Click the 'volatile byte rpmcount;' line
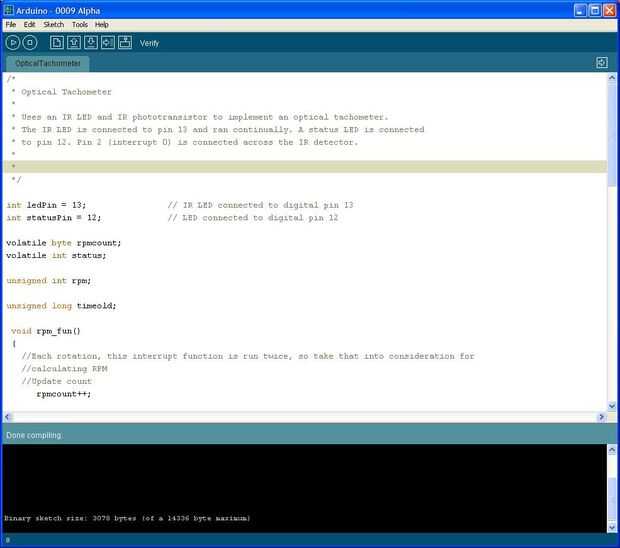The width and height of the screenshot is (620, 548). pyautogui.click(x=64, y=243)
